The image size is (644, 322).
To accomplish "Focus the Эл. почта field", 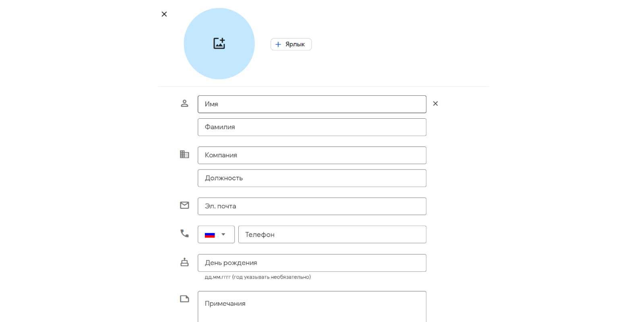I will pyautogui.click(x=312, y=206).
